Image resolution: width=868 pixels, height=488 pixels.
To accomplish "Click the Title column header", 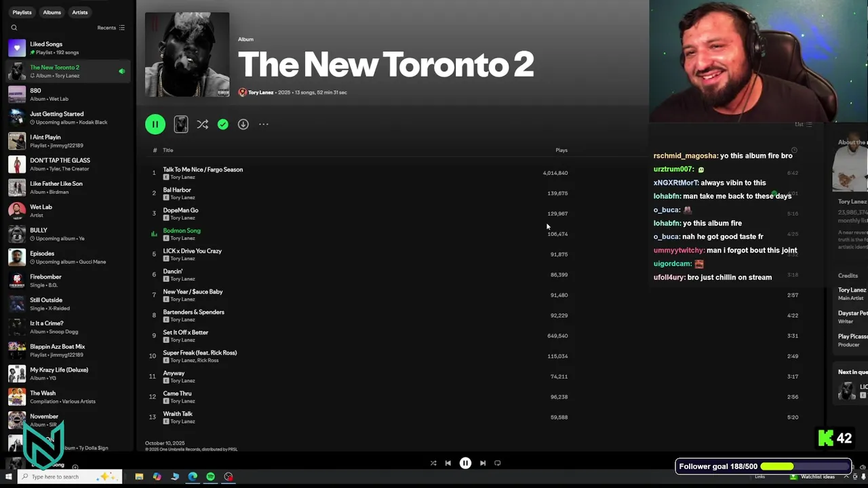I will click(x=167, y=150).
